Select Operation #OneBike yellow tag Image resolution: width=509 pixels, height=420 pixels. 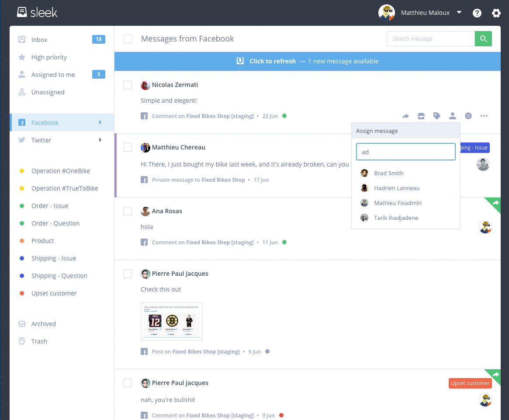(62, 171)
